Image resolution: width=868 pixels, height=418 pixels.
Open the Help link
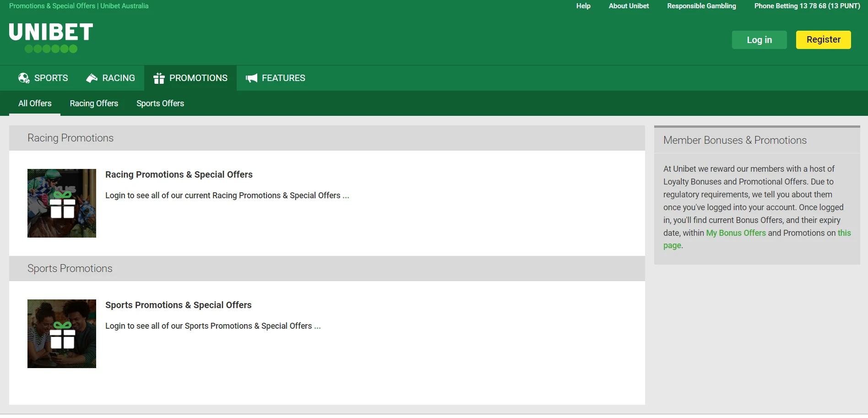[583, 6]
